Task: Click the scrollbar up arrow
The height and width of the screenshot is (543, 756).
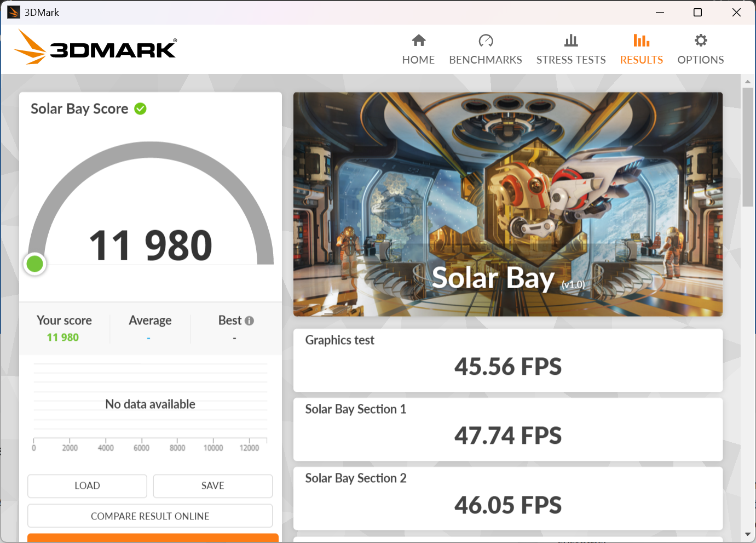Action: [748, 81]
